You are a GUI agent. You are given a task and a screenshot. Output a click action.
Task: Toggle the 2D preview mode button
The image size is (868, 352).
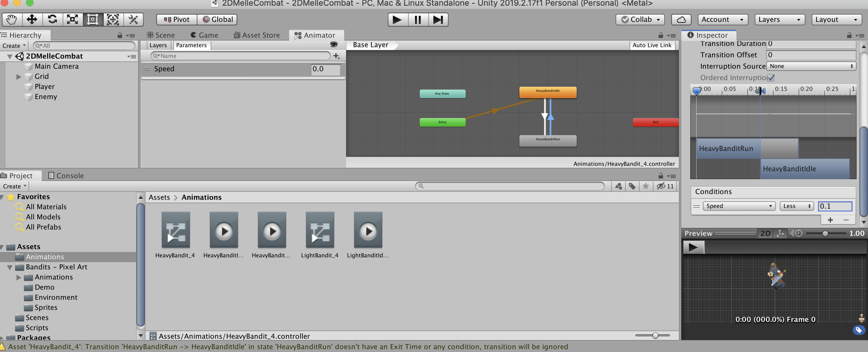[x=765, y=233]
